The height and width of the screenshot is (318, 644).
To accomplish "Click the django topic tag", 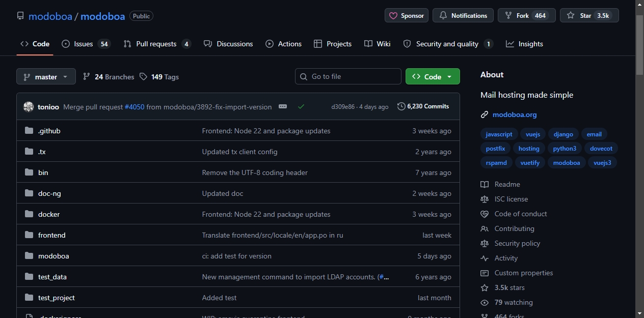I will point(563,134).
